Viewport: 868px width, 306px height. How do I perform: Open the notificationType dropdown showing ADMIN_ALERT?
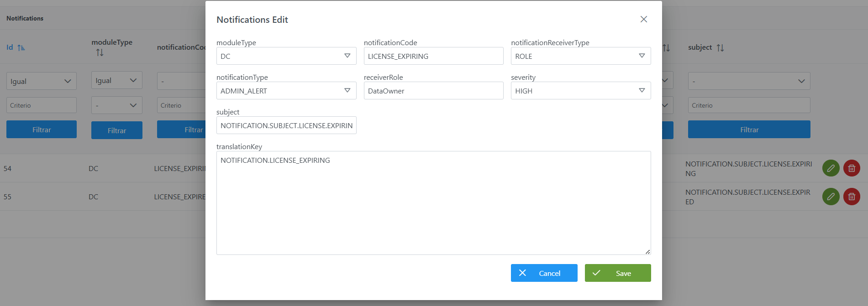tap(286, 91)
